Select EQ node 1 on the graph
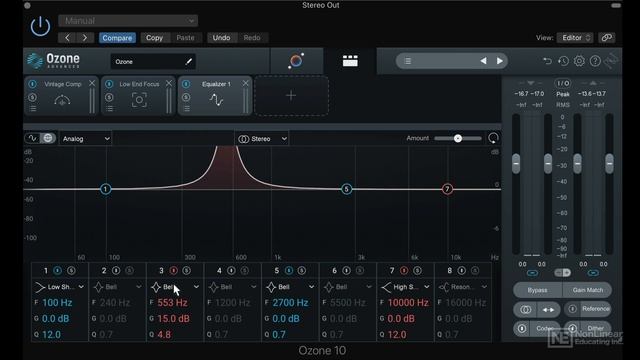 tap(105, 189)
